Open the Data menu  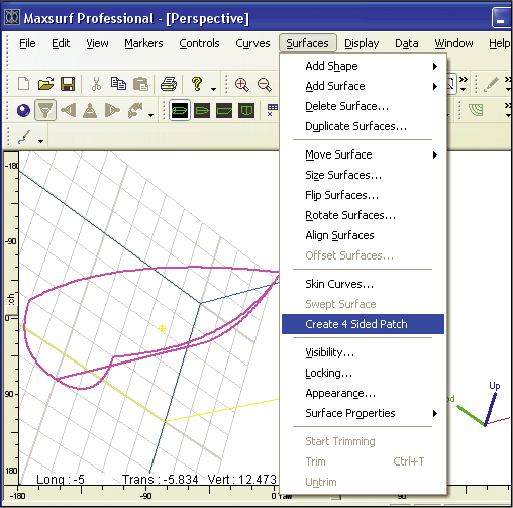pos(407,43)
